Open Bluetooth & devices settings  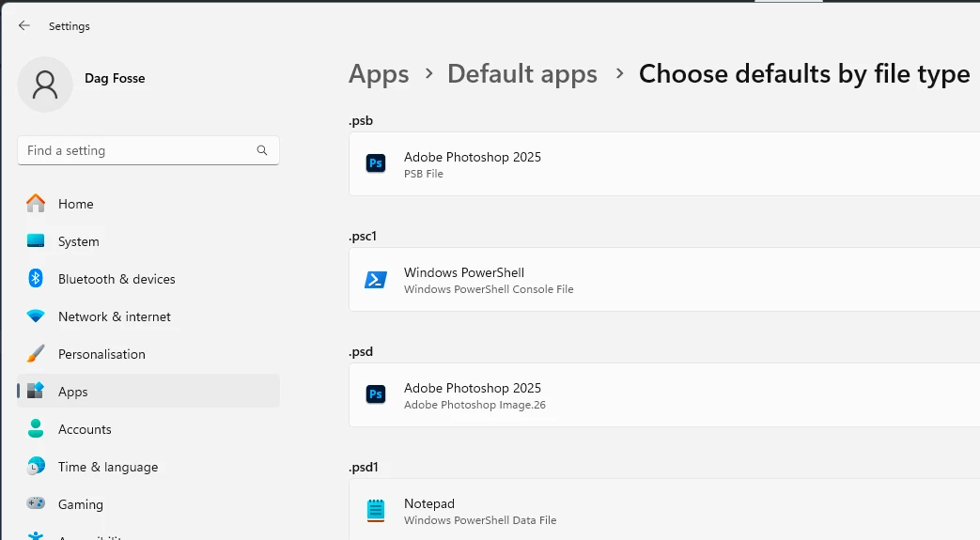pyautogui.click(x=148, y=279)
